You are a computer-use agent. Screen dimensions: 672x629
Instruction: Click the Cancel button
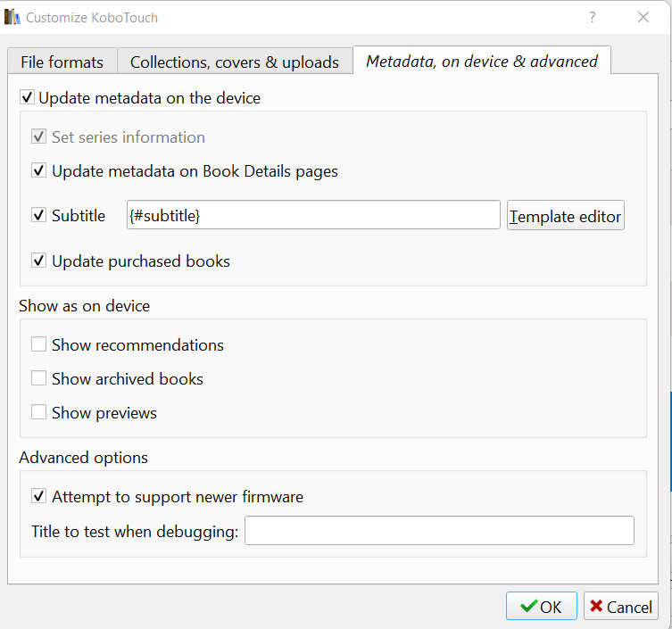tap(620, 606)
